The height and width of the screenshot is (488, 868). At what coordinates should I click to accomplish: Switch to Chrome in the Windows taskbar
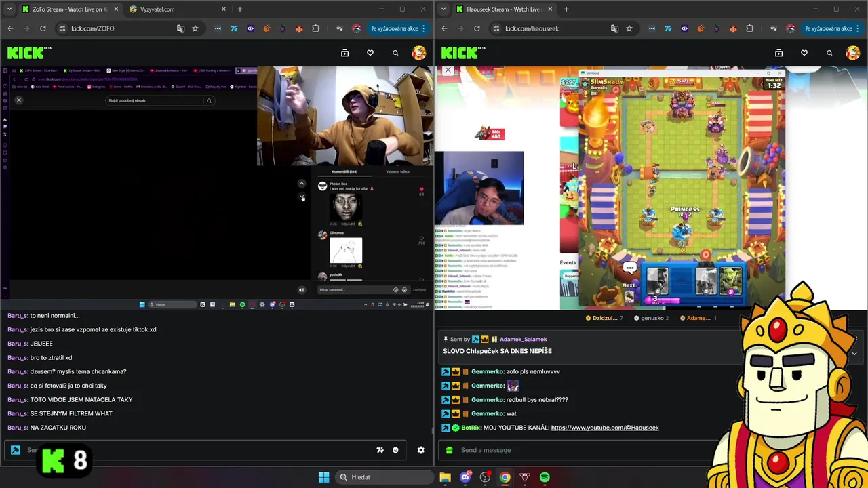coord(505,477)
